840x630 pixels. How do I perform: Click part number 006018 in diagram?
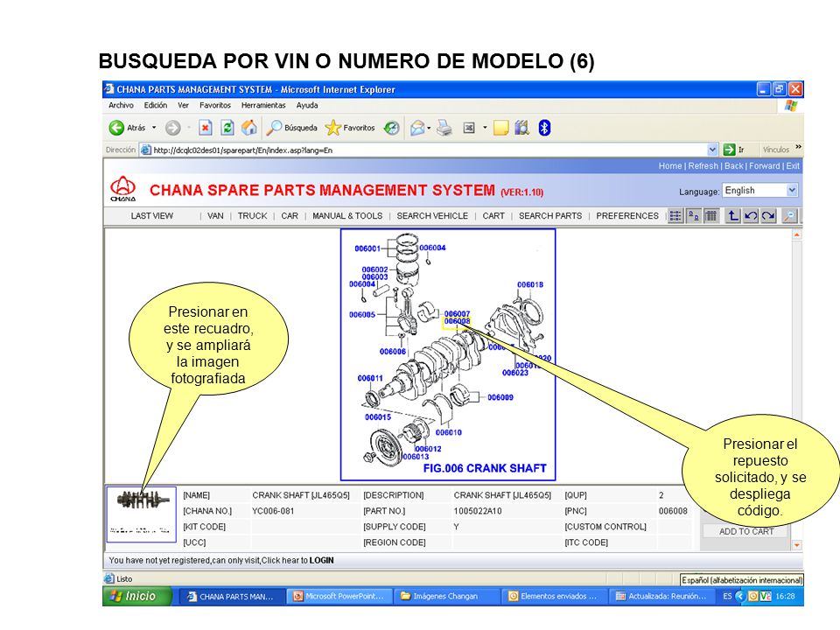[x=530, y=285]
